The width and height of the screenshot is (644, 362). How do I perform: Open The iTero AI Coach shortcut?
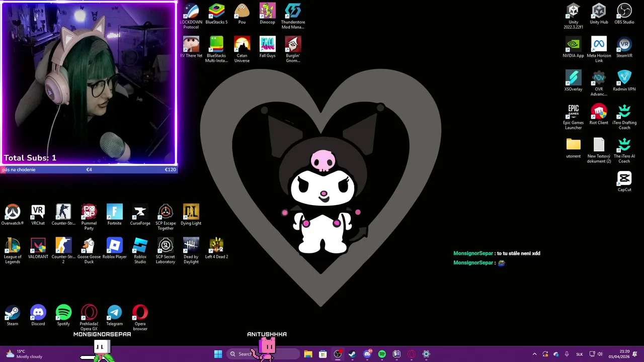tap(624, 150)
